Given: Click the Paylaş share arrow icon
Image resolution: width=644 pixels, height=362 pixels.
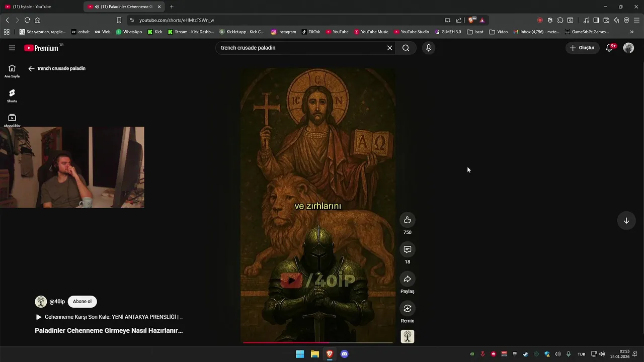Looking at the screenshot, I should [408, 279].
